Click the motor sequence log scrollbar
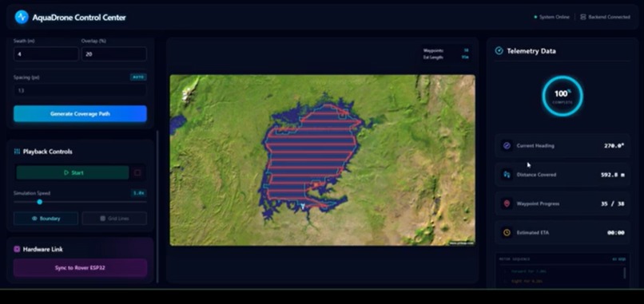 click(625, 273)
